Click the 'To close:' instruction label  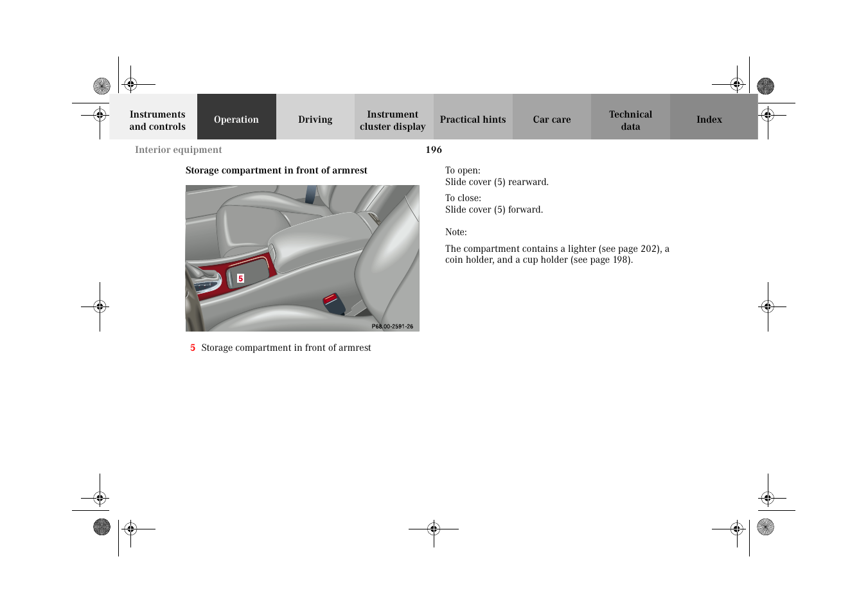point(463,198)
